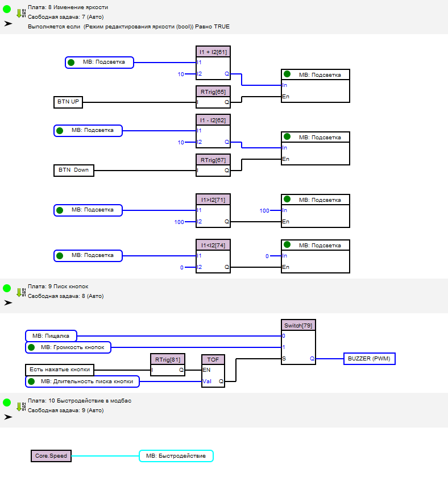Click the download icon in board 8 header
The width and height of the screenshot is (448, 477).
pos(21,14)
